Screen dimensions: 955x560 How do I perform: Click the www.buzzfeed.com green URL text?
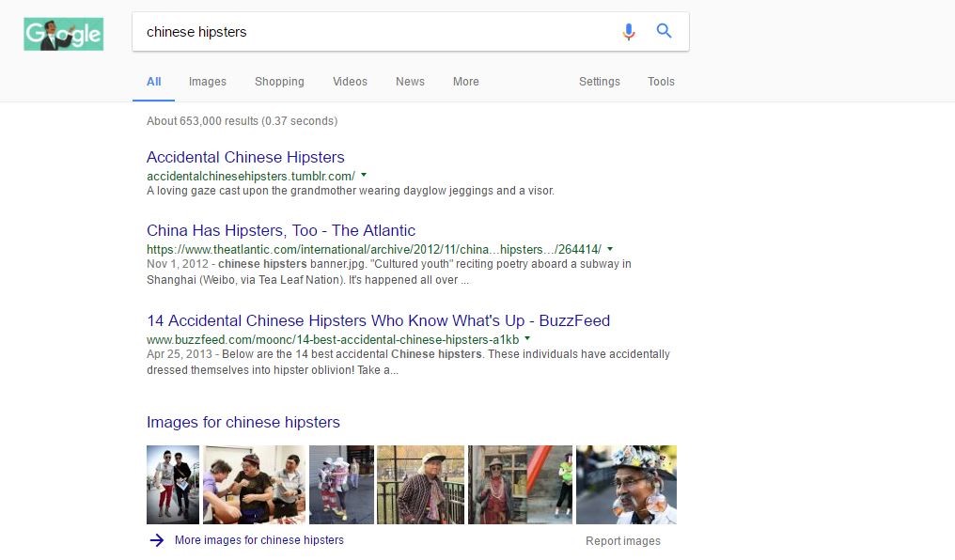click(333, 339)
